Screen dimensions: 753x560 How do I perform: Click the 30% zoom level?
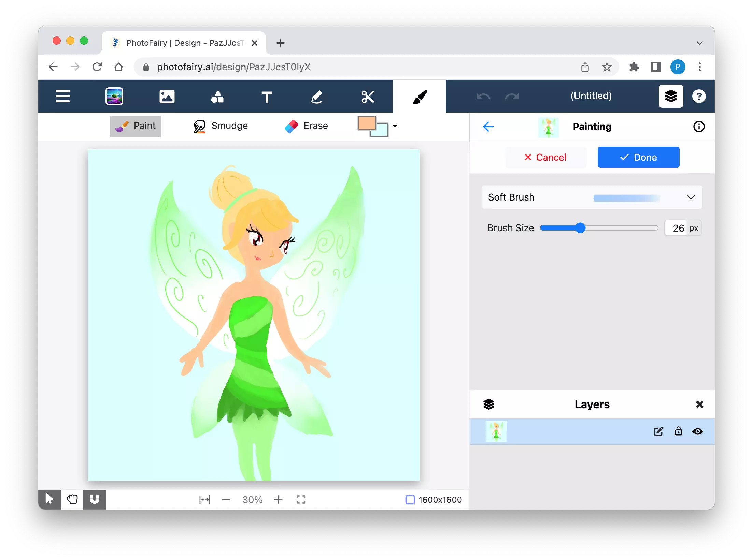point(252,500)
